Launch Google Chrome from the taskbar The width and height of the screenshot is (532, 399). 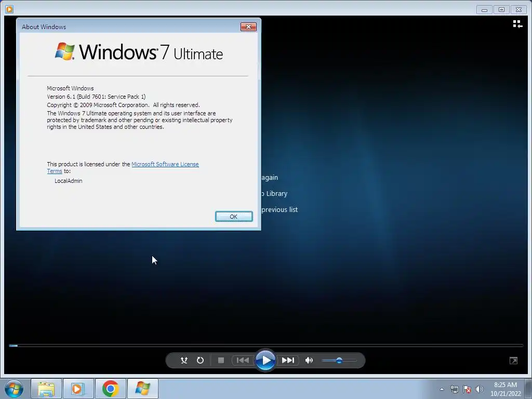click(110, 389)
